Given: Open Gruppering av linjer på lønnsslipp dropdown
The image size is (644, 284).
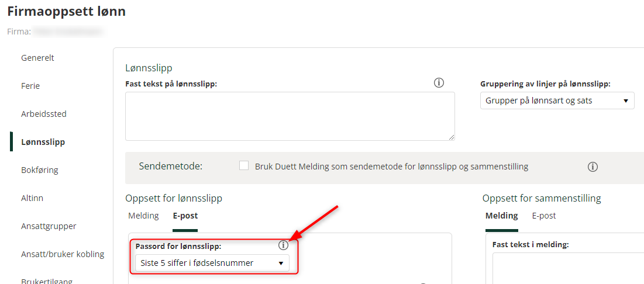Looking at the screenshot, I should (x=557, y=101).
